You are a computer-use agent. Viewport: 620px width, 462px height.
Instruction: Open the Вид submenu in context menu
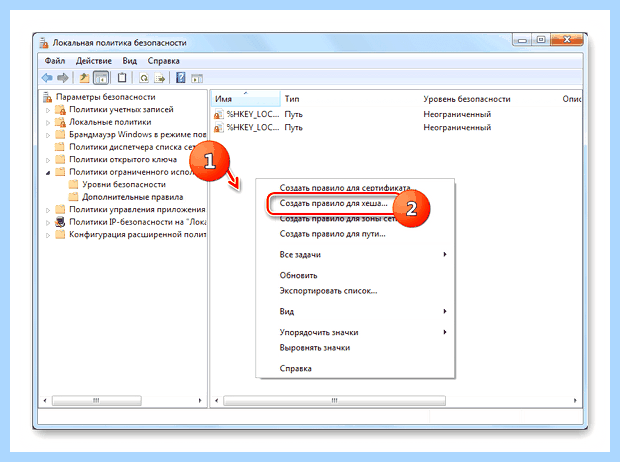pos(355,311)
